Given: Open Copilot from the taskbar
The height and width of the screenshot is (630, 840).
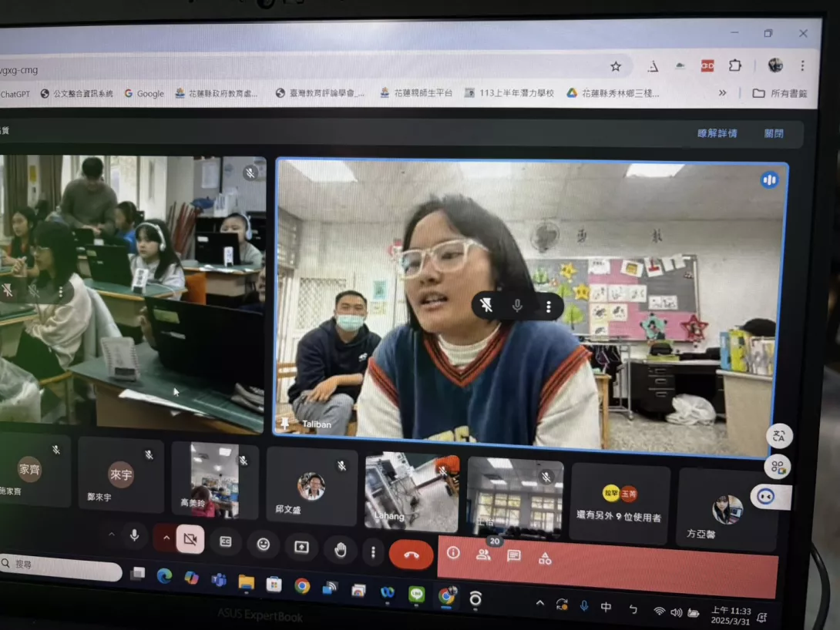Looking at the screenshot, I should coord(191,578).
